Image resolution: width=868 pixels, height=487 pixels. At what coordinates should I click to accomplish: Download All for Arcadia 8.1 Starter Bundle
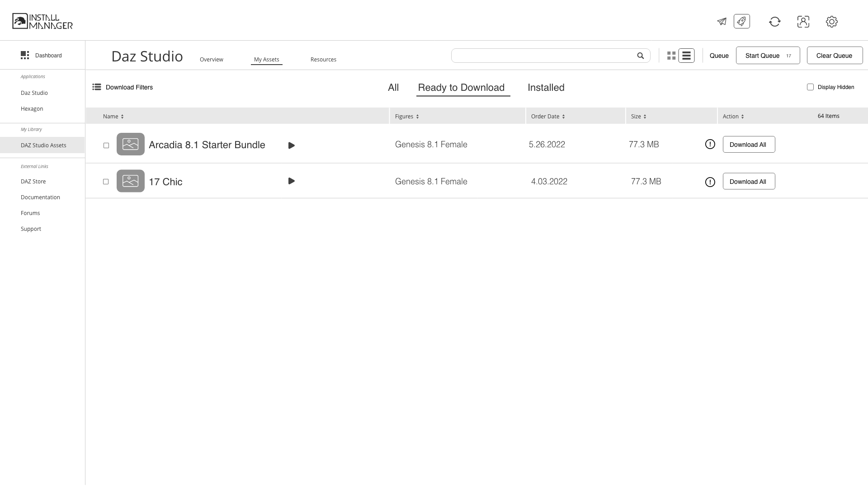point(749,144)
